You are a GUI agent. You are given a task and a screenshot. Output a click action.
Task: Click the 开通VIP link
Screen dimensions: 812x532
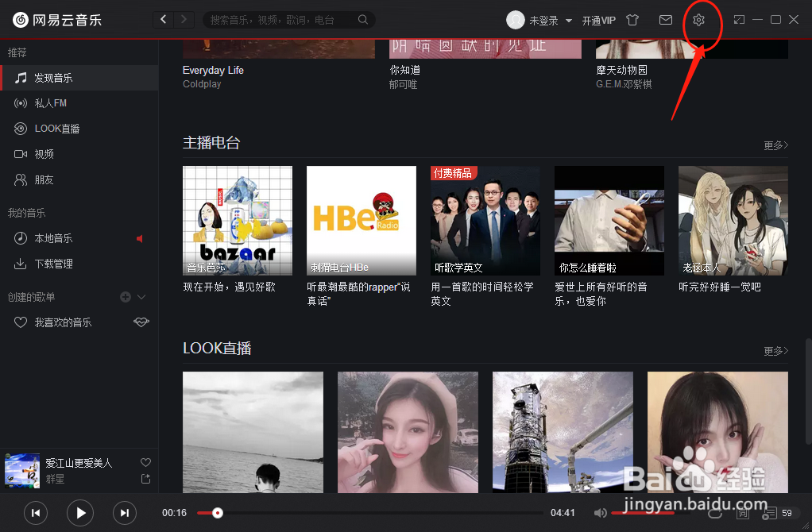[599, 20]
